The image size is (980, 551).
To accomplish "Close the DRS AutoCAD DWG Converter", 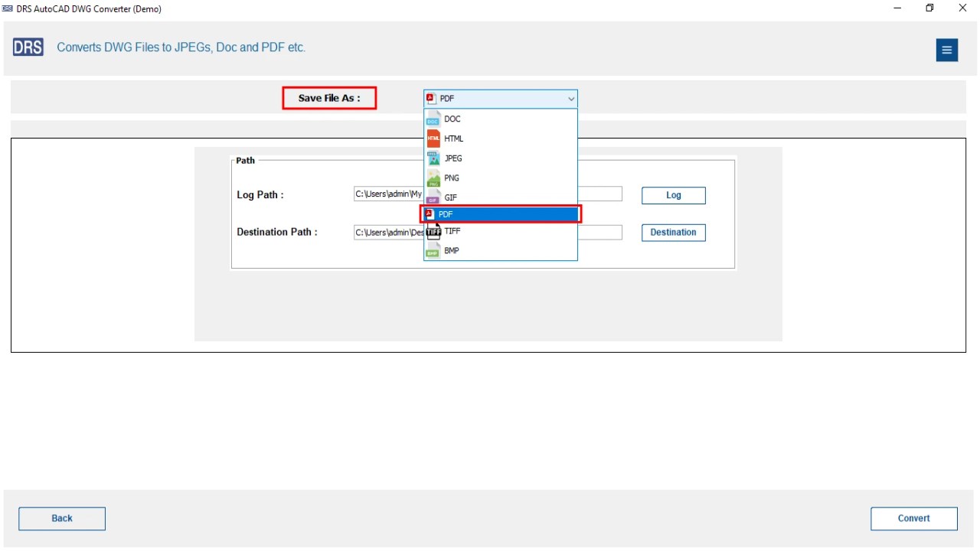I will point(963,8).
